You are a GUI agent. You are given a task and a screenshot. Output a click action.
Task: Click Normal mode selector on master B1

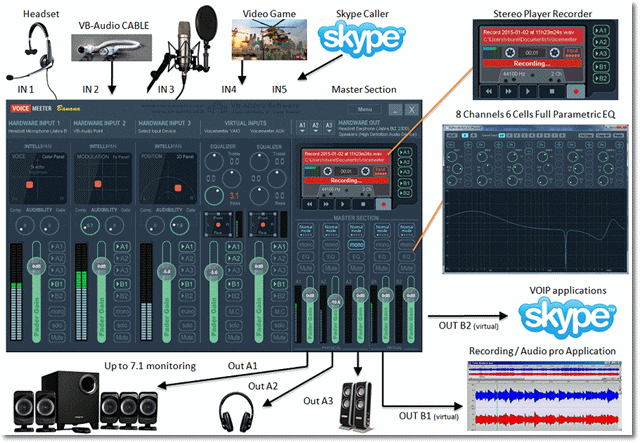point(382,230)
